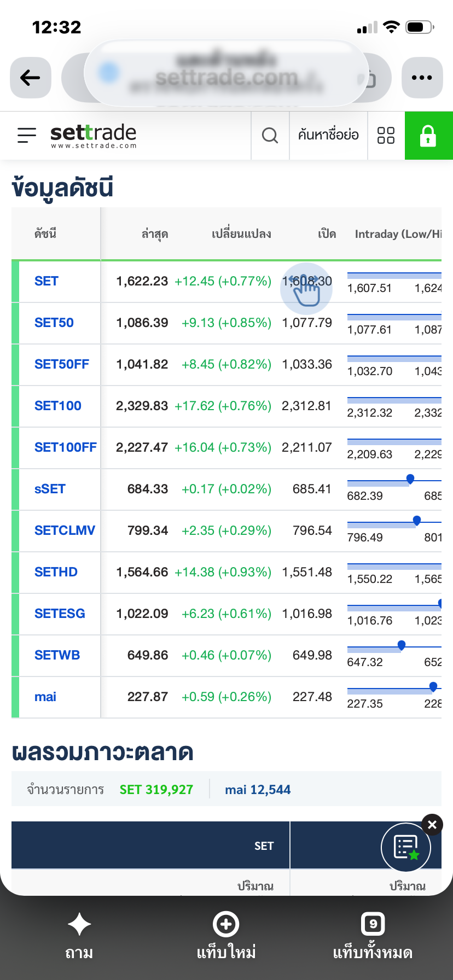The width and height of the screenshot is (453, 980).
Task: Select the SET column header in market summary
Action: pyautogui.click(x=264, y=845)
